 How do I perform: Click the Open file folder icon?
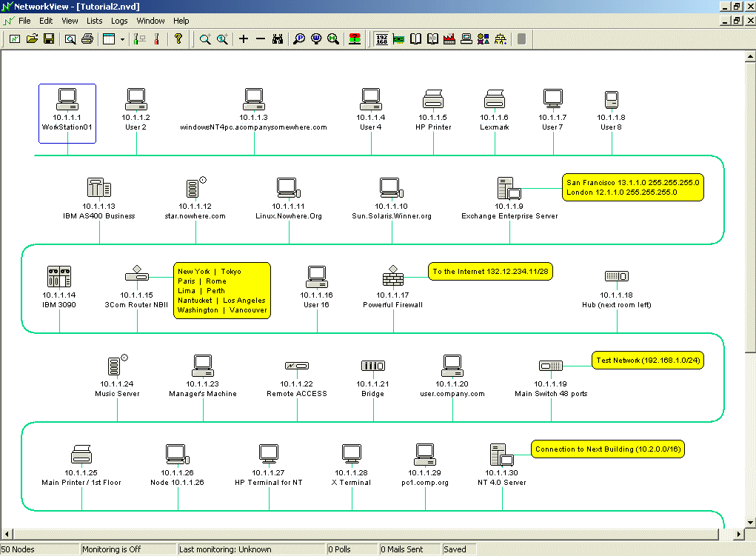[32, 39]
